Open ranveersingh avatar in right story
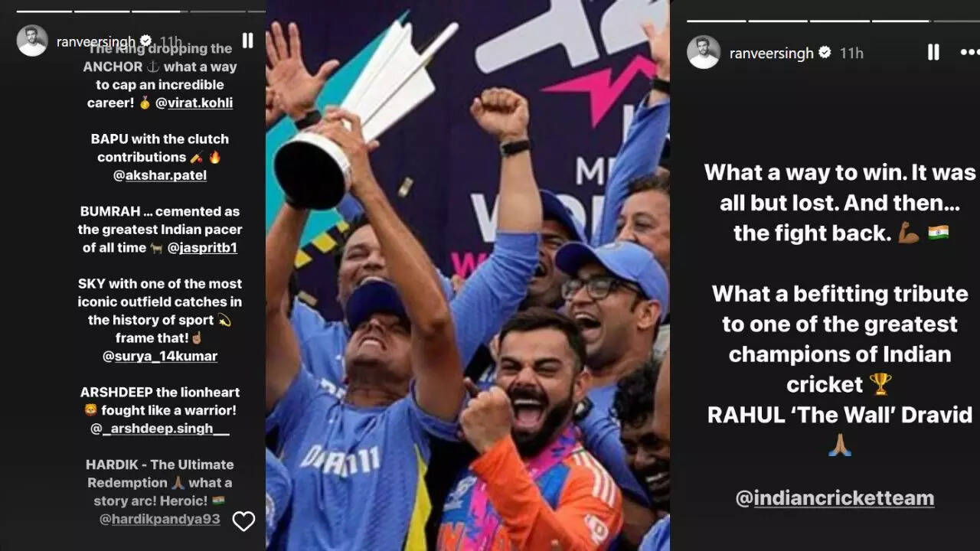 (703, 52)
